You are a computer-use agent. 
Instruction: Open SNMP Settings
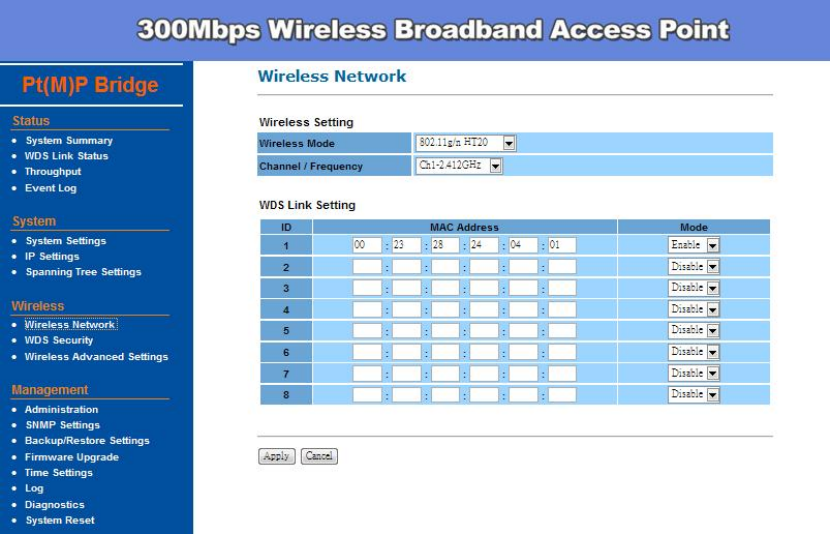[63, 425]
